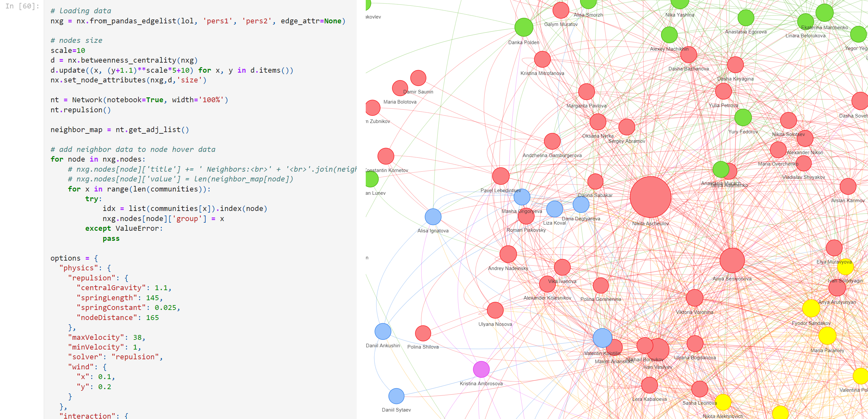Click the red Damir Saunin node
Screen dimensions: 868x419
[x=418, y=78]
